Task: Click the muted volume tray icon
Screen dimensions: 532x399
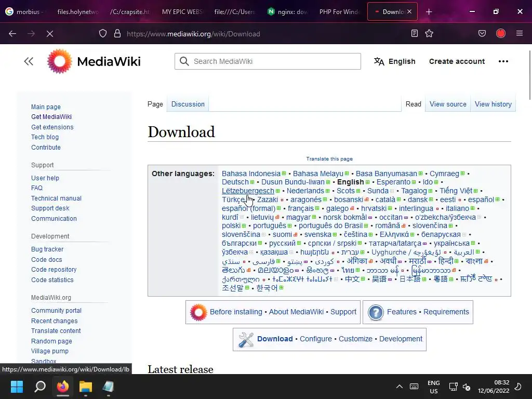Action: (x=467, y=387)
